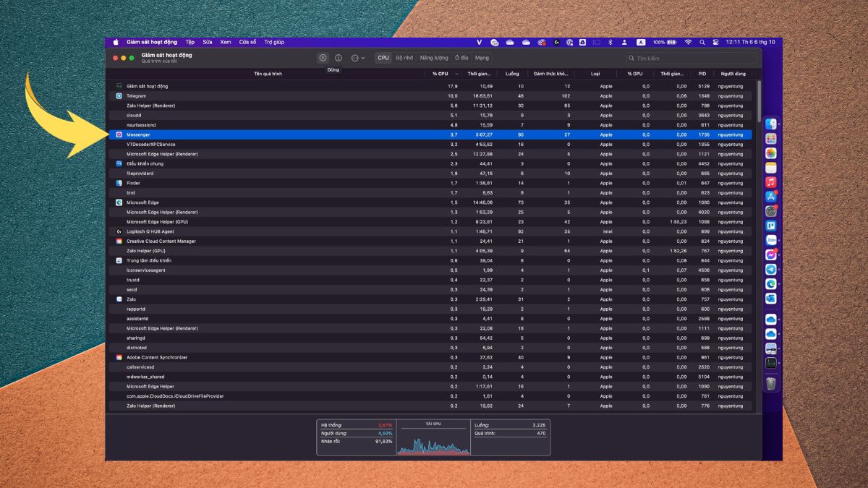This screenshot has width=868, height=488.
Task: Open the Apple menu
Action: point(115,42)
